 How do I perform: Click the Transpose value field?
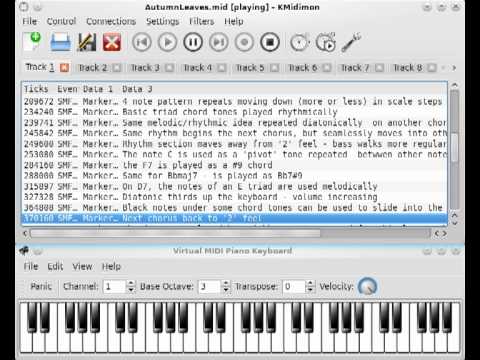point(294,286)
